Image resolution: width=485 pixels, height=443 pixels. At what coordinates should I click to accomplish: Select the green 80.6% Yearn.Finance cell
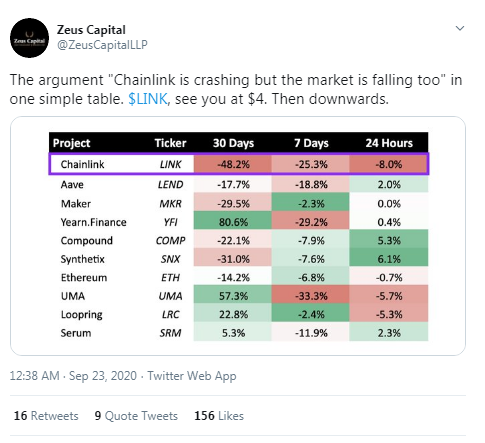[233, 222]
